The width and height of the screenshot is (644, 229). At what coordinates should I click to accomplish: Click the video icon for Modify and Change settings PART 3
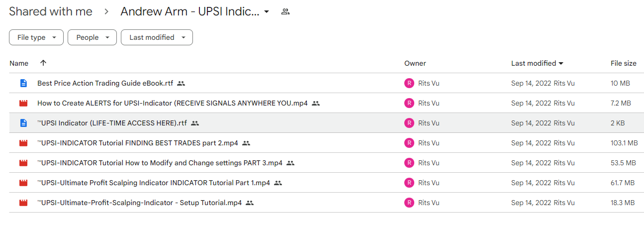[x=23, y=163]
